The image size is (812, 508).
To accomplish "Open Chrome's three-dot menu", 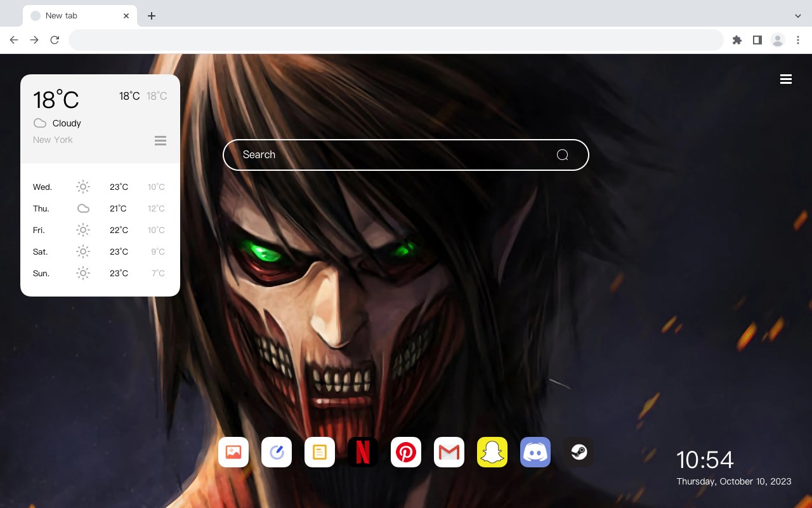I will pos(798,40).
